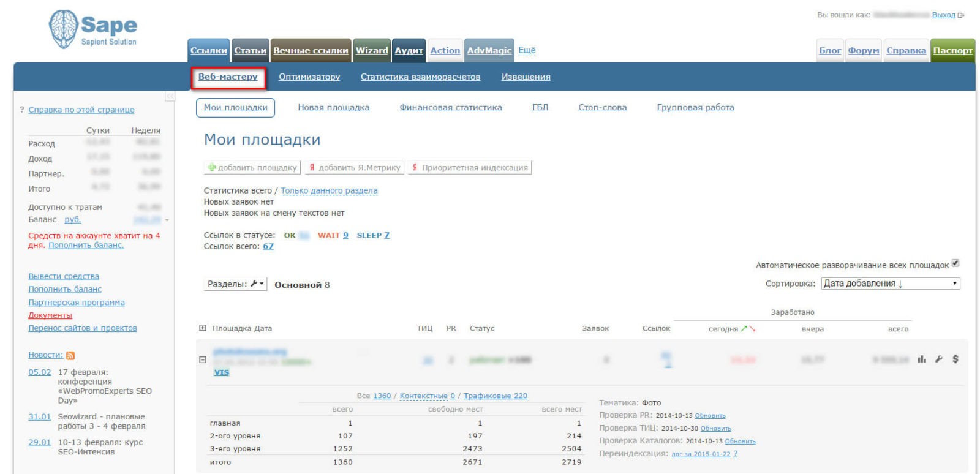This screenshot has width=980, height=474.
Task: Open the Стоп-слова subtab
Action: coord(603,108)
